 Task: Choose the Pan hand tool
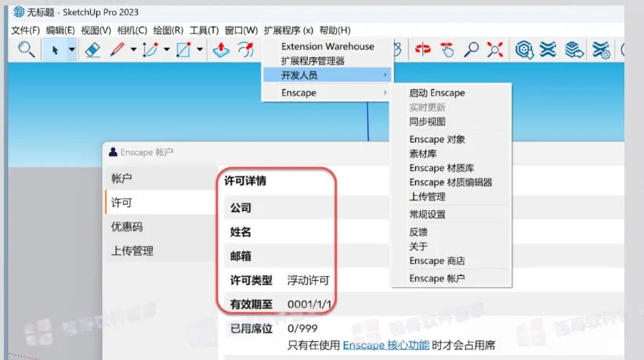pos(447,49)
